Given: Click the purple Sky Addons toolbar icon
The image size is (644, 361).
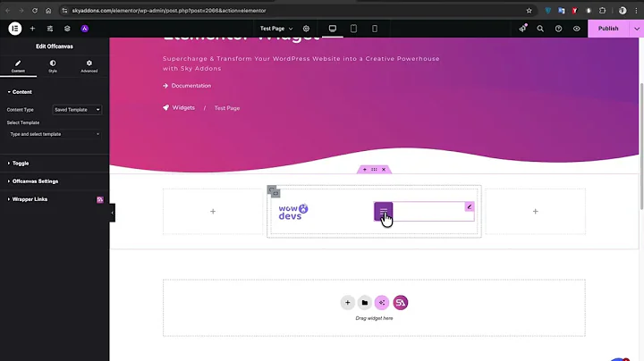Looking at the screenshot, I should click(x=85, y=29).
